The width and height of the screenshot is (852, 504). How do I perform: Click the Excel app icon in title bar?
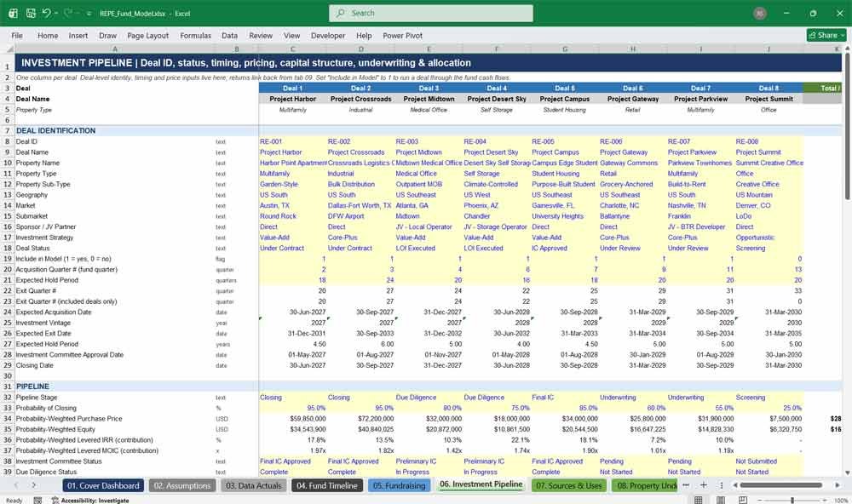(x=13, y=13)
